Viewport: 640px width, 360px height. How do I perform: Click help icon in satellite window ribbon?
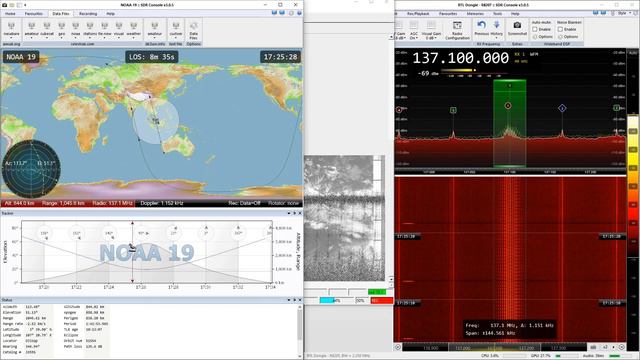pyautogui.click(x=299, y=13)
